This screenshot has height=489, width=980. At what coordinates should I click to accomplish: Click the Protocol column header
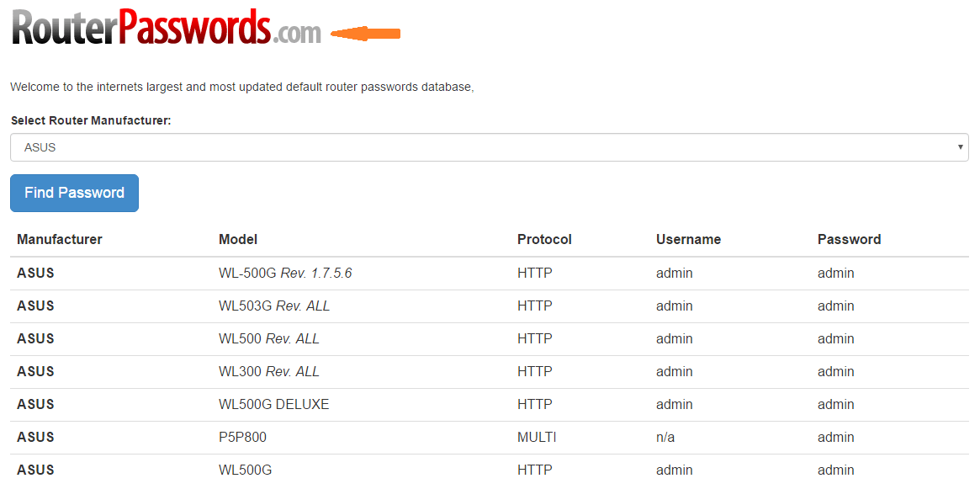click(x=544, y=239)
